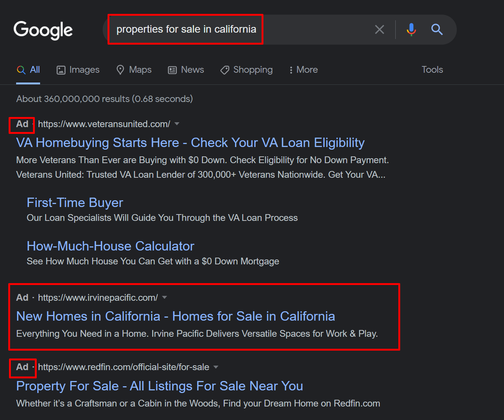This screenshot has height=420, width=504.
Task: Expand the arrow next to irvinepacific.com URL
Action: click(x=165, y=297)
